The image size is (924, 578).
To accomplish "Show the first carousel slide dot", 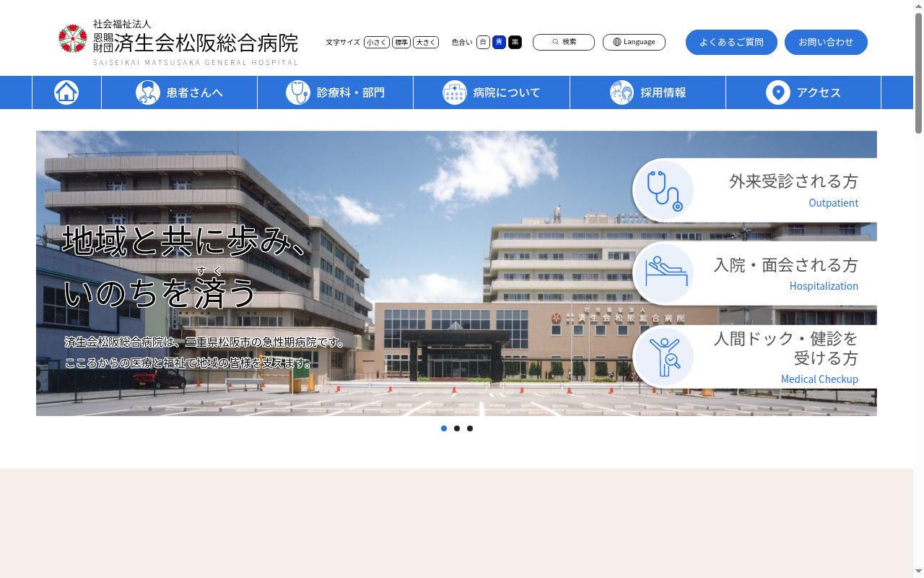I will pos(444,428).
